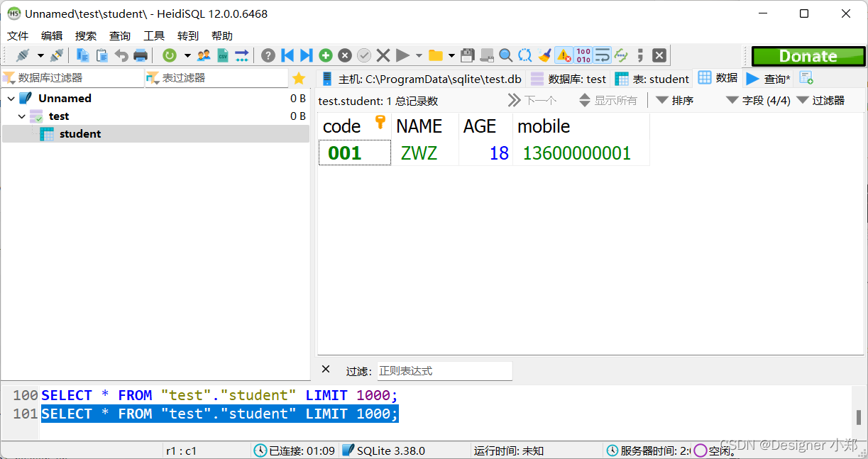Click the copy icon in the toolbar
Image resolution: width=868 pixels, height=459 pixels.
pyautogui.click(x=83, y=55)
